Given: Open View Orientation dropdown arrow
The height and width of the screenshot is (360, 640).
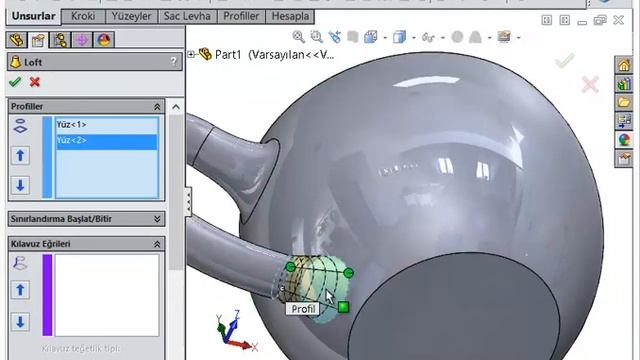Looking at the screenshot, I should point(385,38).
